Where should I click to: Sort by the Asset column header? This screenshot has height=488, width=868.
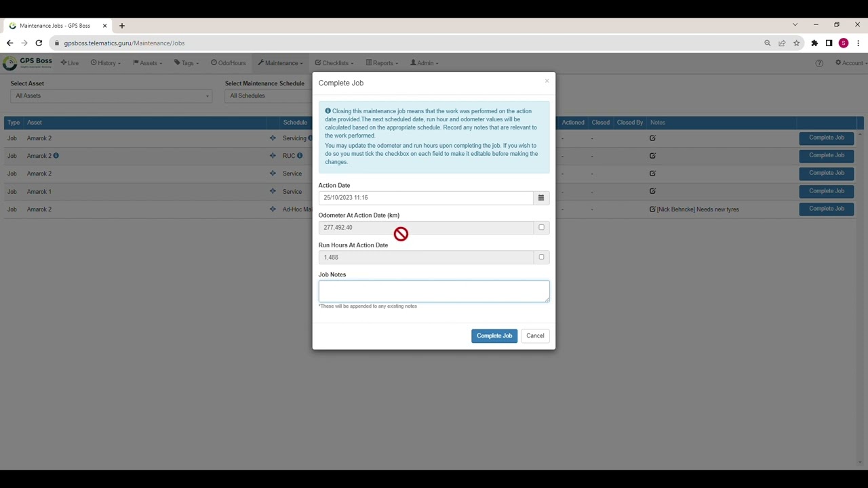click(x=34, y=123)
